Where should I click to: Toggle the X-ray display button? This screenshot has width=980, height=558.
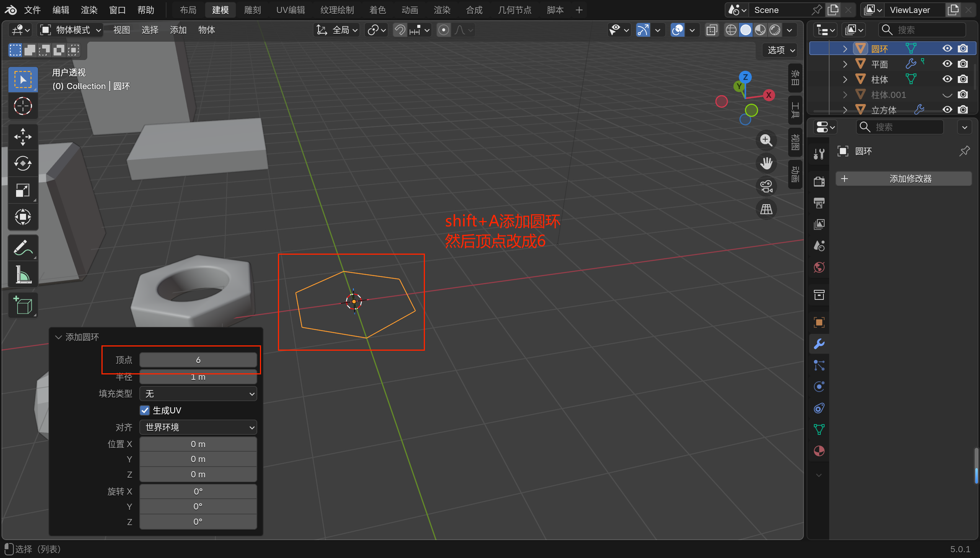[712, 30]
